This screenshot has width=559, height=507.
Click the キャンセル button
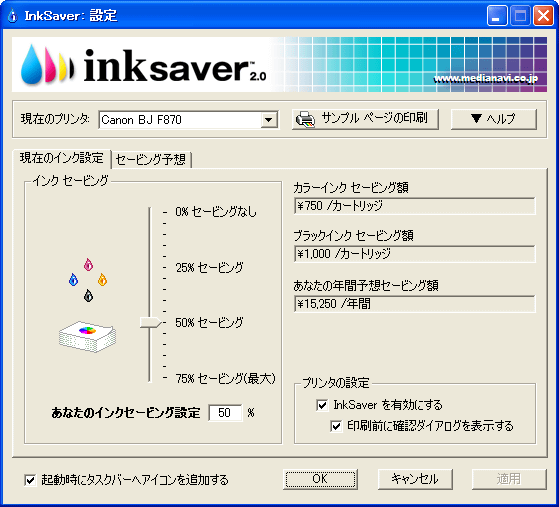click(415, 479)
